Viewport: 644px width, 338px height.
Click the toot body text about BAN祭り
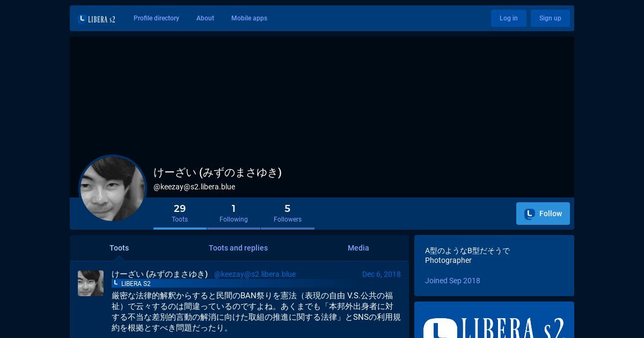pyautogui.click(x=256, y=312)
